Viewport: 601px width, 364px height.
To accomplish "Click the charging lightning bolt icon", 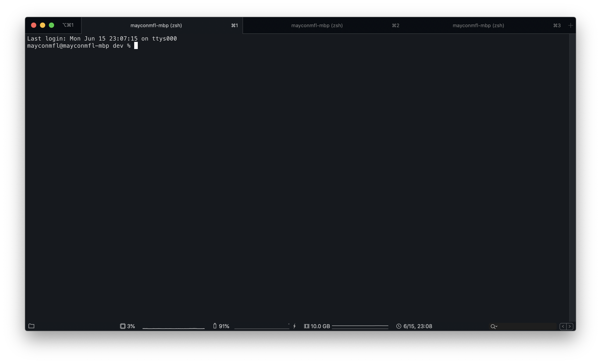I will pyautogui.click(x=295, y=326).
